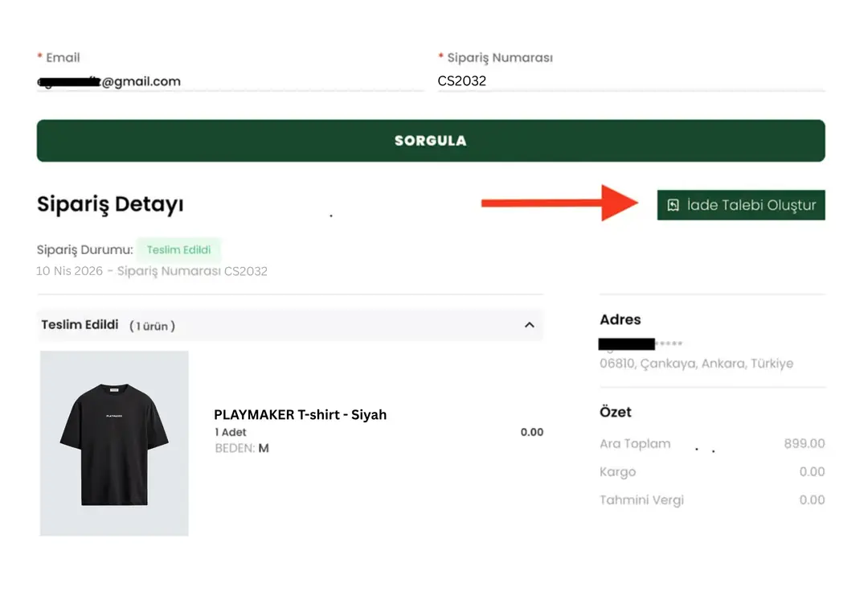Click the Sipariş Detayı heading
This screenshot has width=868, height=596.
(x=110, y=204)
